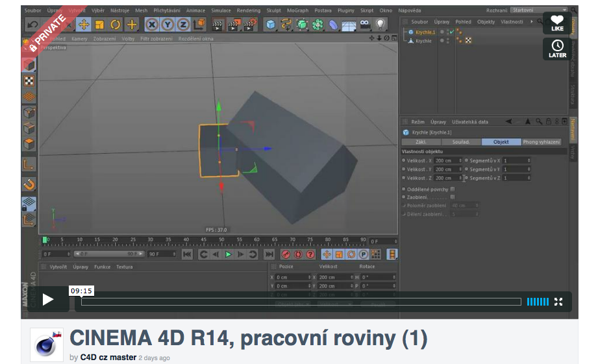Click the locked workplane icon

pos(29,204)
